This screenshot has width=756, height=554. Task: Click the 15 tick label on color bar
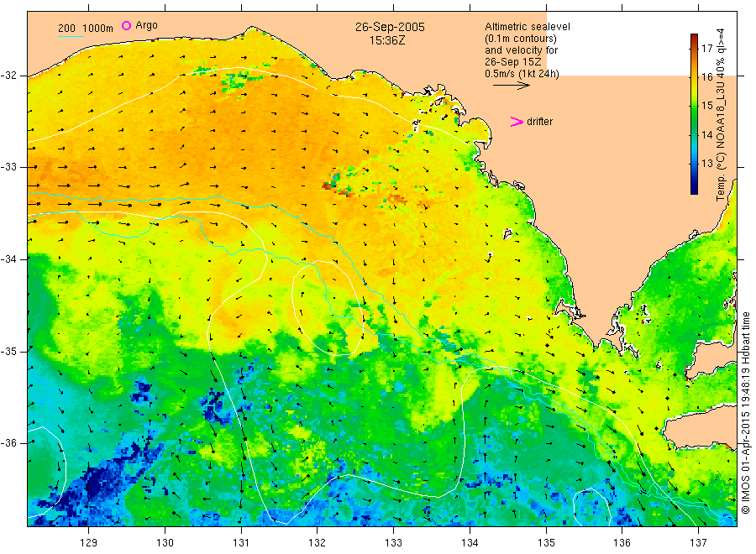[x=706, y=106]
